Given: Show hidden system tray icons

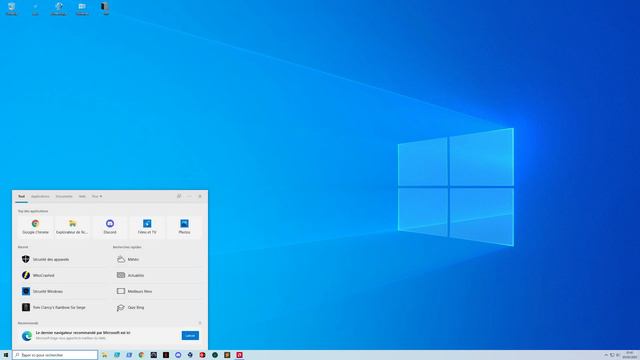Looking at the screenshot, I should pyautogui.click(x=606, y=355).
